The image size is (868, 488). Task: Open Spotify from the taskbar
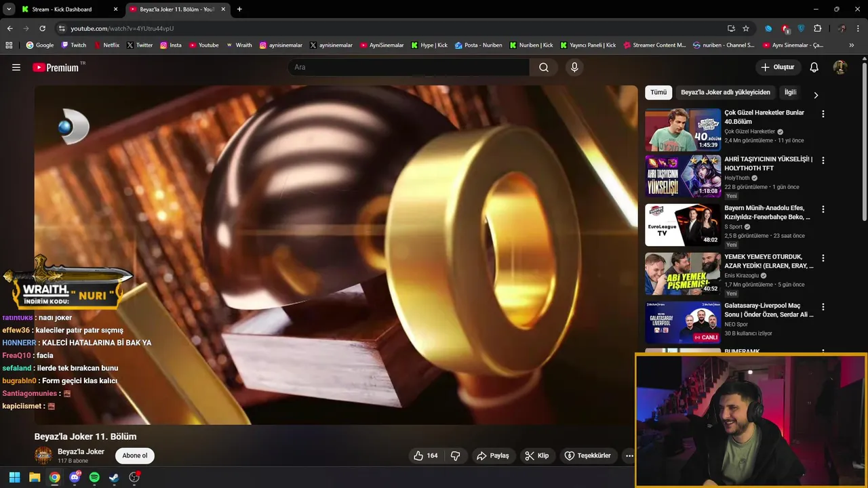[94, 477]
